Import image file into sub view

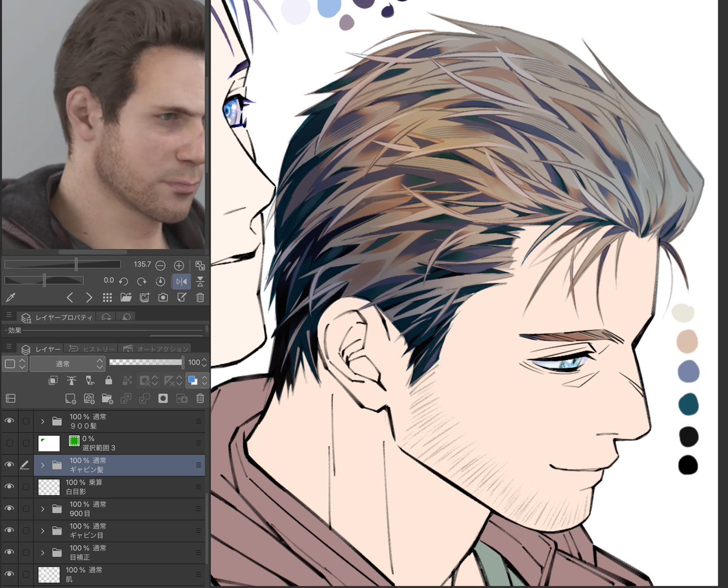tap(126, 297)
